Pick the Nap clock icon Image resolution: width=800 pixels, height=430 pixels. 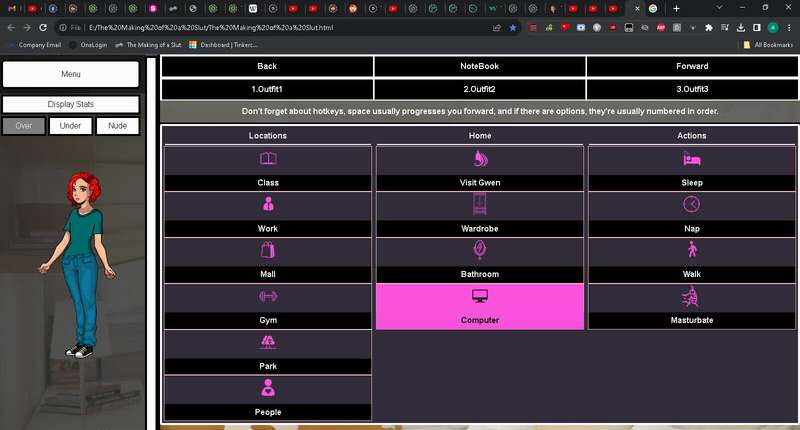click(692, 204)
